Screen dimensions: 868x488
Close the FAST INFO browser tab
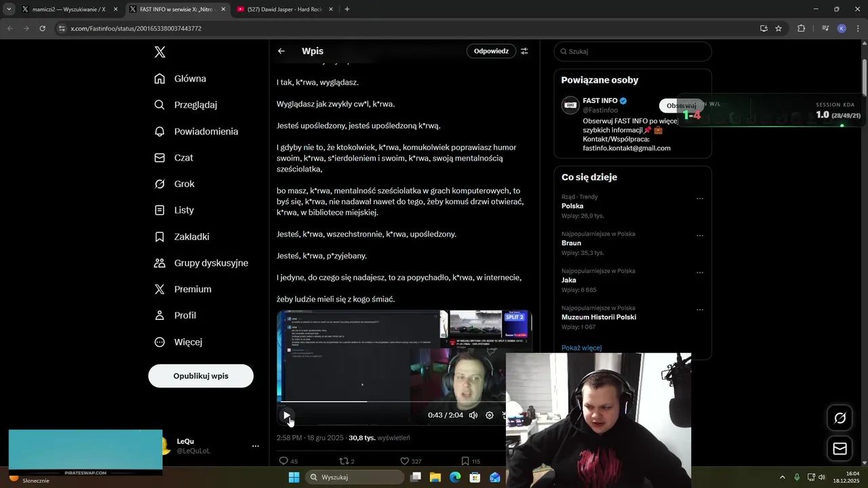pos(223,9)
